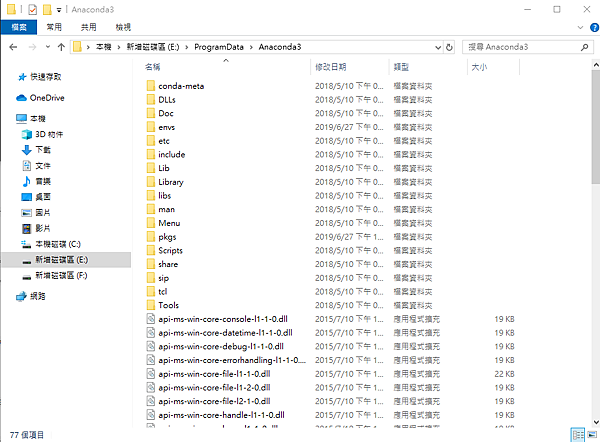Select the E: drive breadcrumb in address bar
The image size is (600, 442).
coord(153,47)
